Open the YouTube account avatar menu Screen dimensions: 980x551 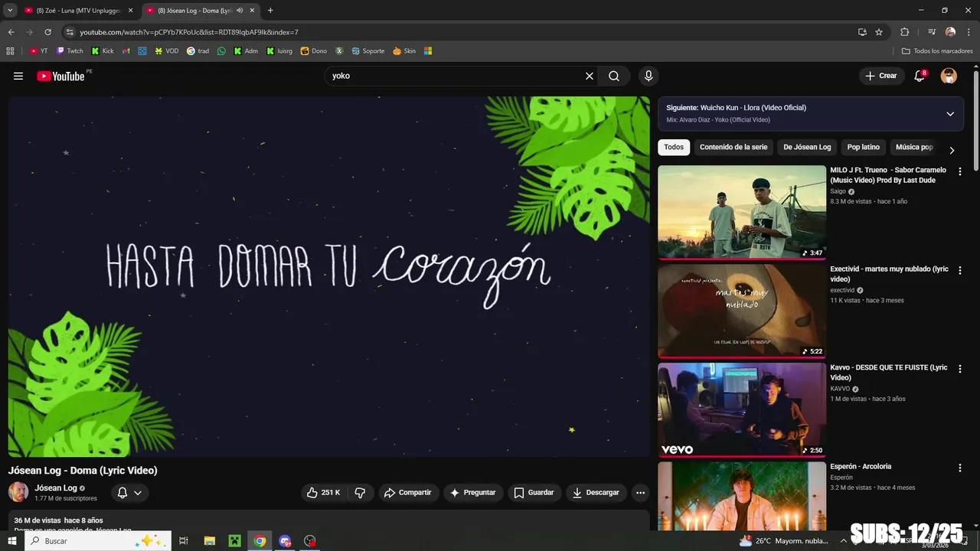tap(949, 76)
